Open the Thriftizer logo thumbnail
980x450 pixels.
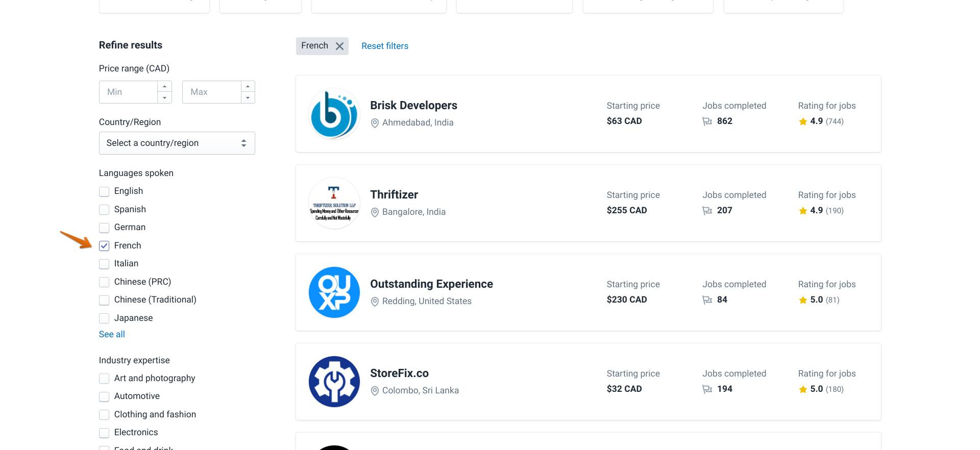click(x=334, y=203)
